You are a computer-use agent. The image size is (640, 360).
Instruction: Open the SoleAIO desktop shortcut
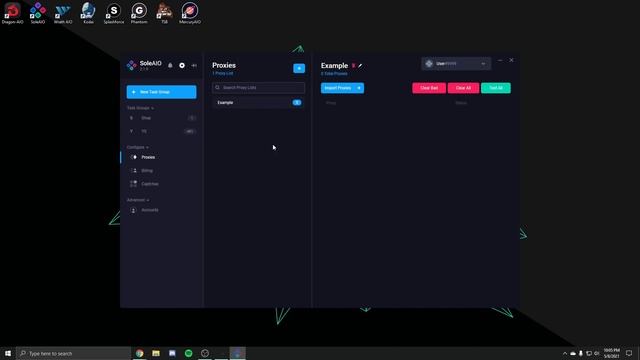click(38, 13)
